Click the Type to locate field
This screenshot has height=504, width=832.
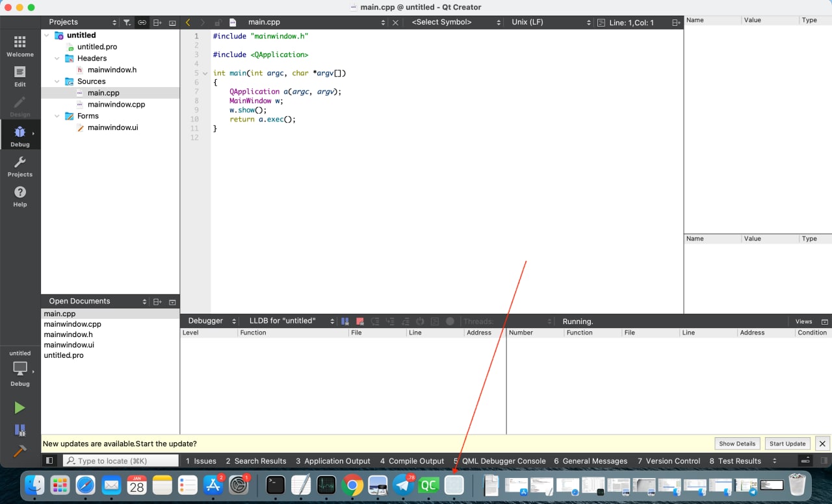(121, 460)
